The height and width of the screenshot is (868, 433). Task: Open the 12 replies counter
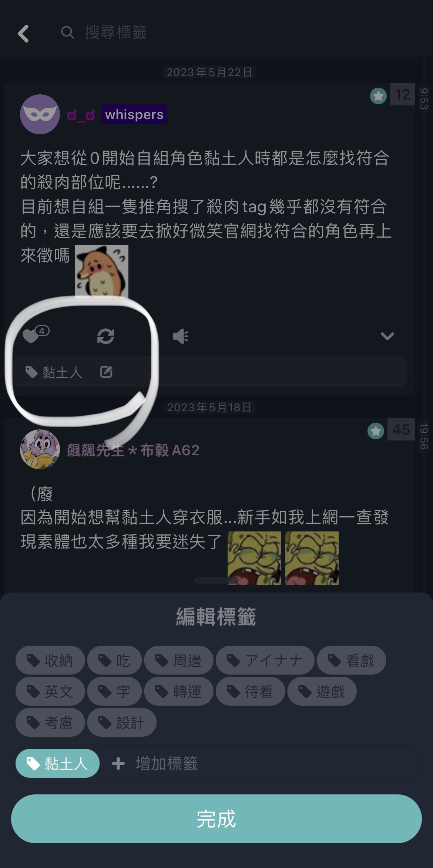click(x=402, y=95)
